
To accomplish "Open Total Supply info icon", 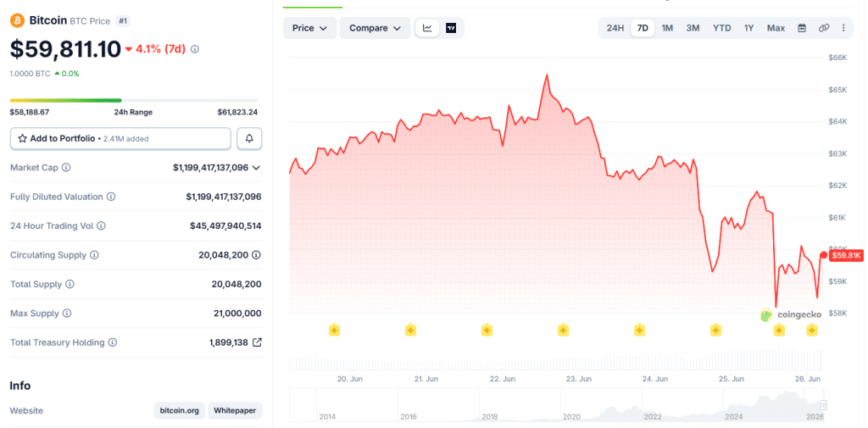I will [x=70, y=284].
